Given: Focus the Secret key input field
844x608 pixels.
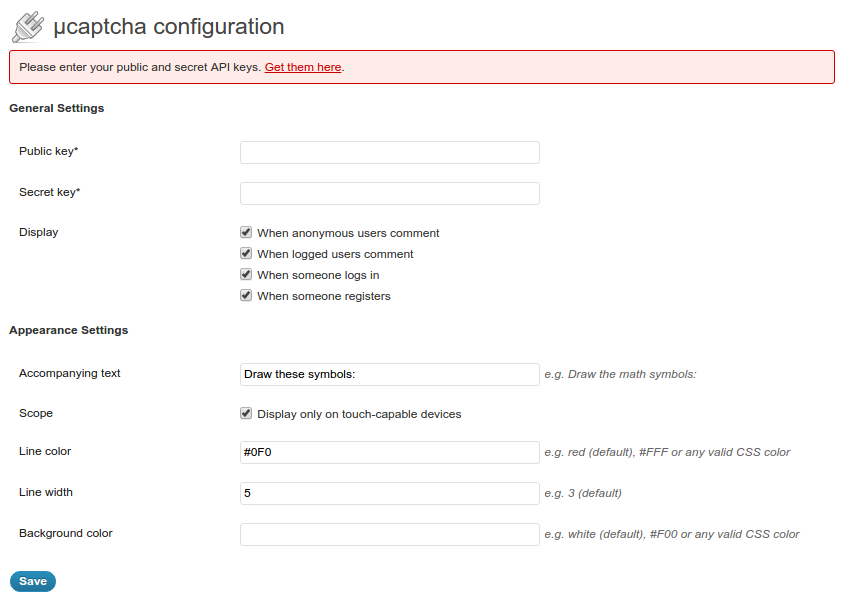Looking at the screenshot, I should 390,193.
